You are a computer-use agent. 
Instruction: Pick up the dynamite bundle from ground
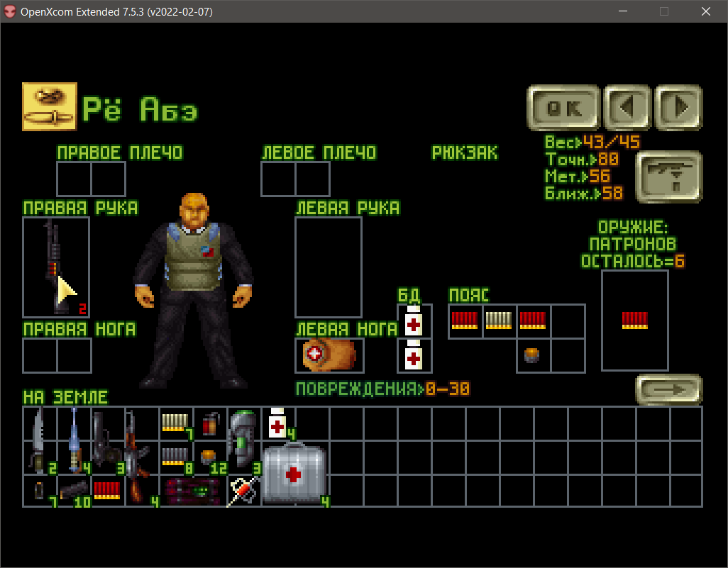pyautogui.click(x=193, y=491)
